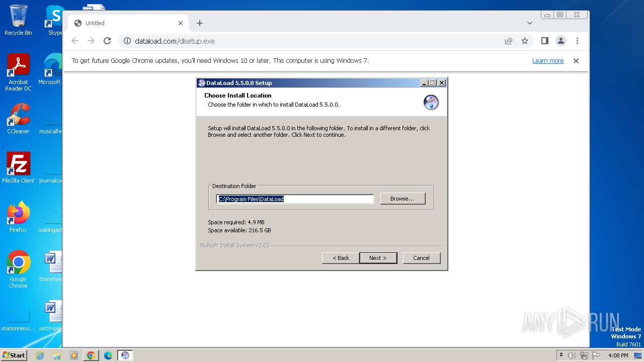Cancel the DataLoad installation

pyautogui.click(x=421, y=258)
